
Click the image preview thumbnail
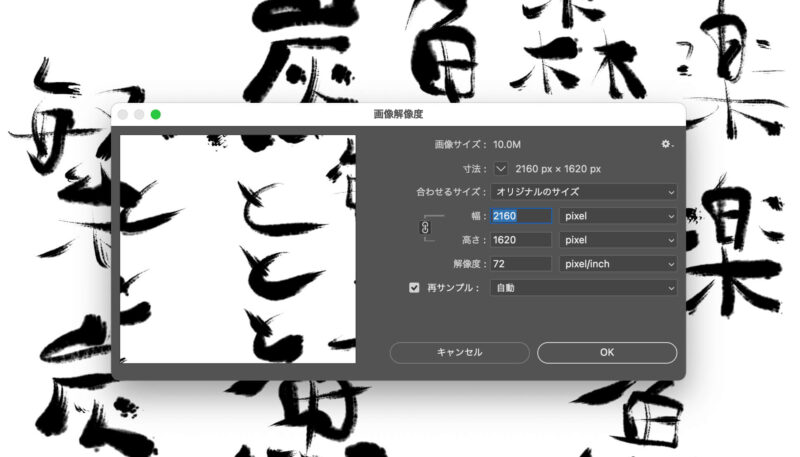tap(238, 249)
